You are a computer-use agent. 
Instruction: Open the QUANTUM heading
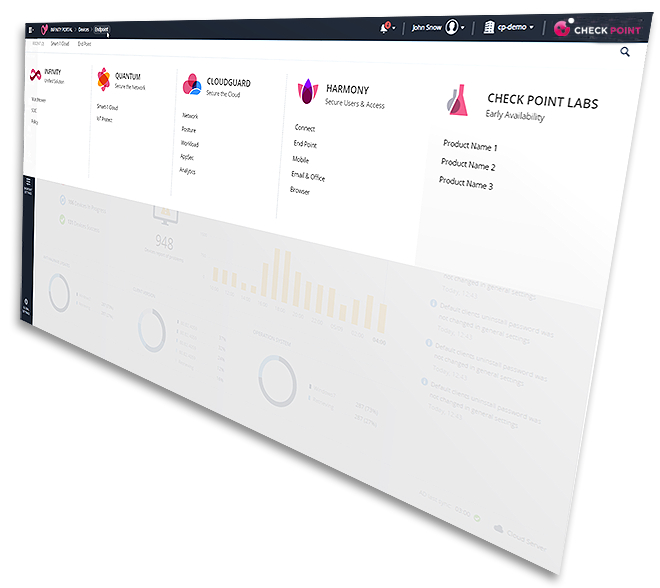coord(128,76)
